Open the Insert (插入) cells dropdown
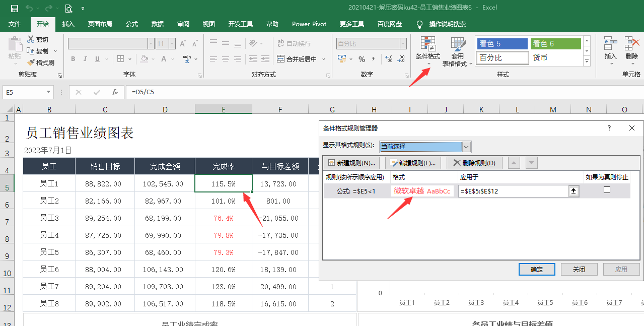Image resolution: width=644 pixels, height=326 pixels. click(x=611, y=51)
